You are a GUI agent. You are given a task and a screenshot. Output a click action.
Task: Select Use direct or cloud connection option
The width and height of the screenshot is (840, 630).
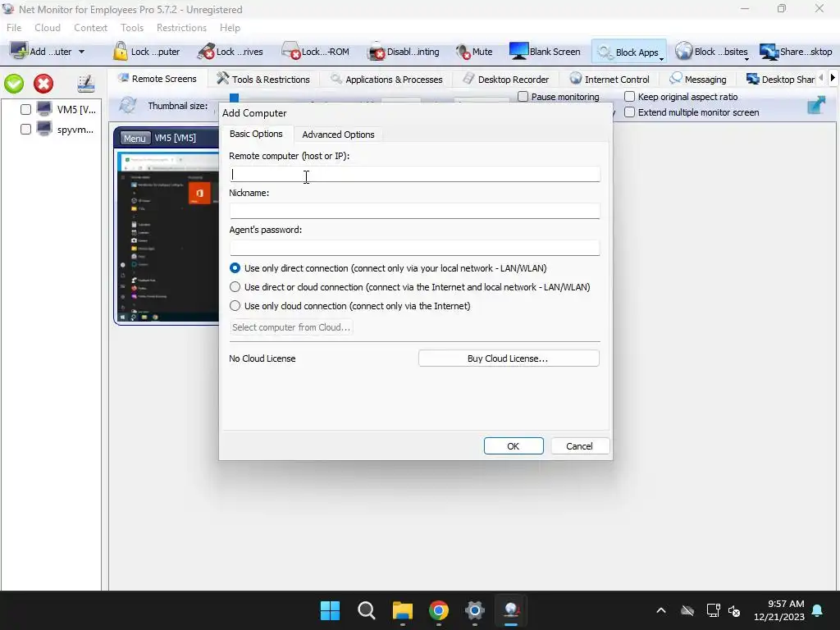pyautogui.click(x=235, y=287)
